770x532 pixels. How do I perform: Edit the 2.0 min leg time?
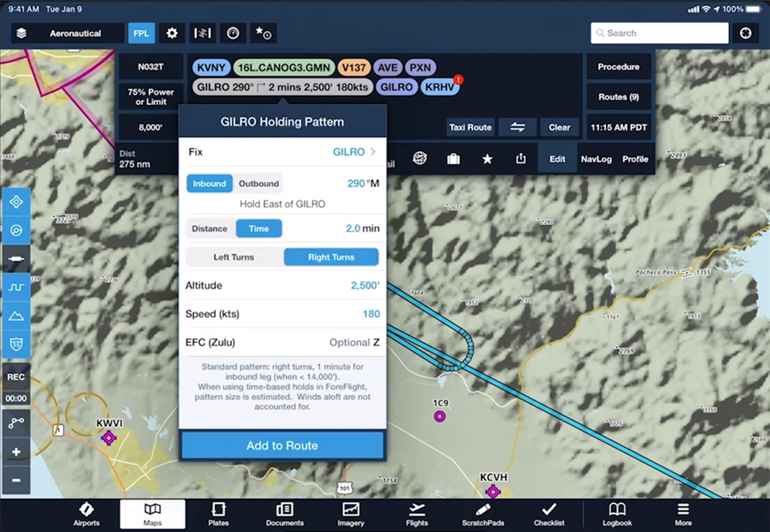[x=362, y=229]
